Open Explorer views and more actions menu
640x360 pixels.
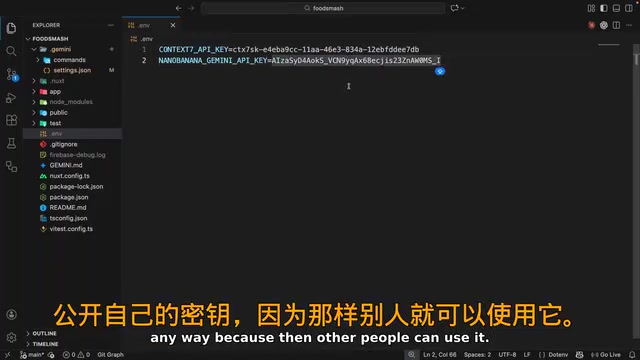tap(111, 25)
